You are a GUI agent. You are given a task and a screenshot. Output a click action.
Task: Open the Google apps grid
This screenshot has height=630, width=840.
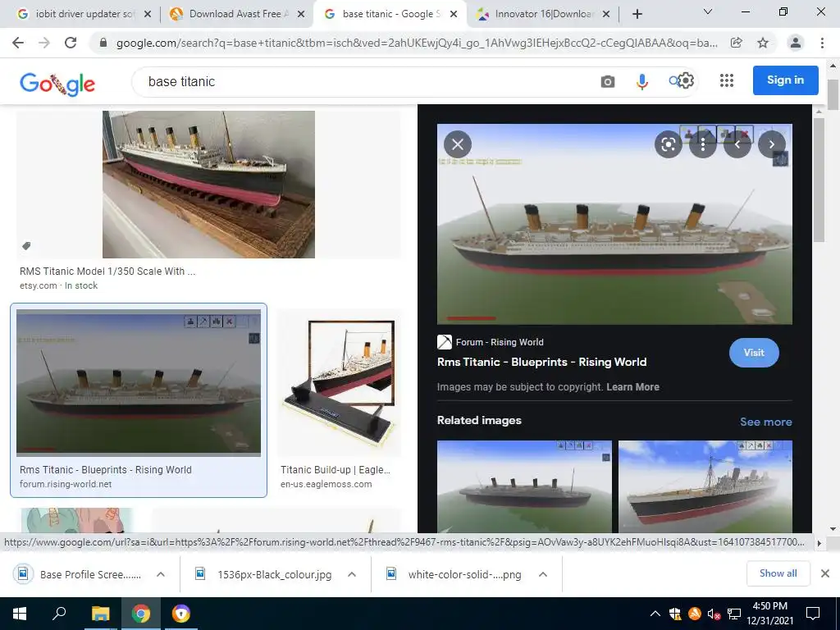click(727, 80)
